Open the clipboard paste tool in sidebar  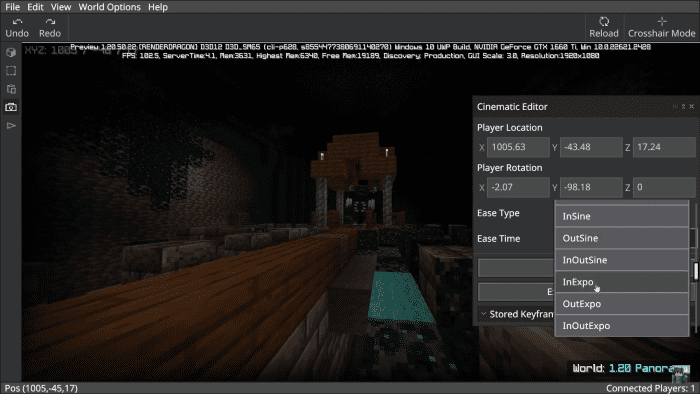click(x=11, y=89)
